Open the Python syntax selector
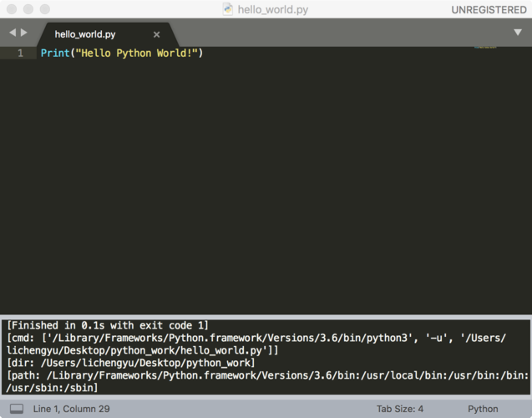 point(483,409)
